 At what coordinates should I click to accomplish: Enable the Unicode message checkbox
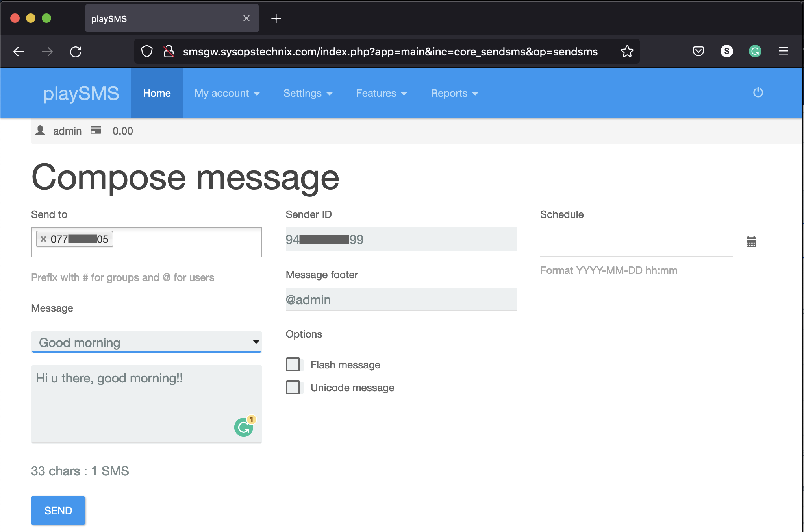(293, 388)
